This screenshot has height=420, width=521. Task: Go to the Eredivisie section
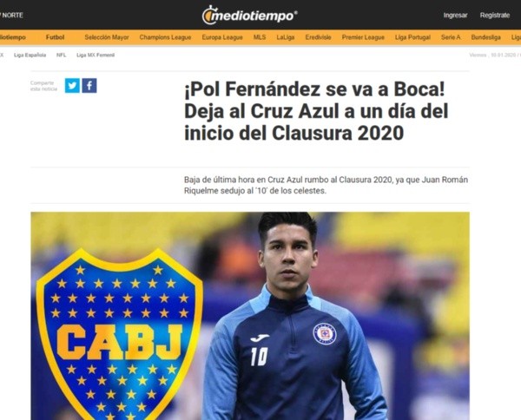(x=318, y=37)
